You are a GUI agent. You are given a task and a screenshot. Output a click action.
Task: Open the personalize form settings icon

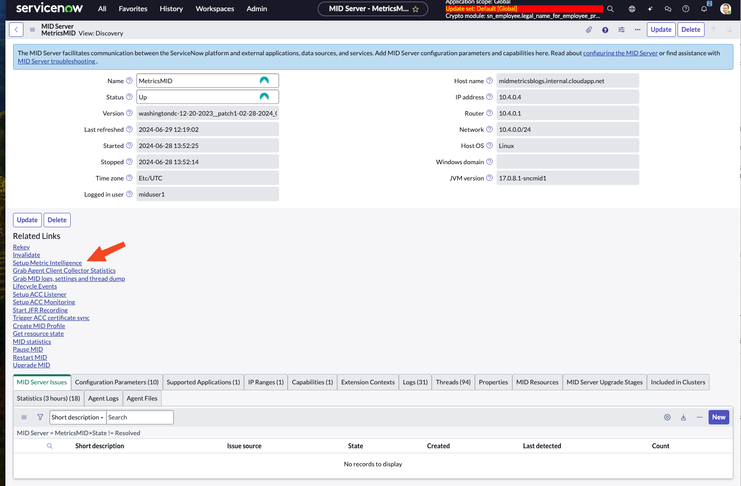point(621,29)
